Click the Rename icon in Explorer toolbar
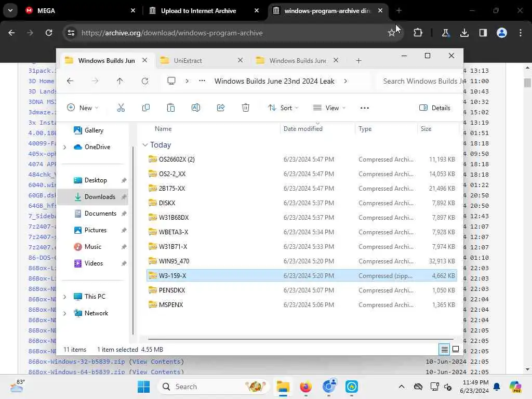This screenshot has width=532, height=399. point(196,108)
